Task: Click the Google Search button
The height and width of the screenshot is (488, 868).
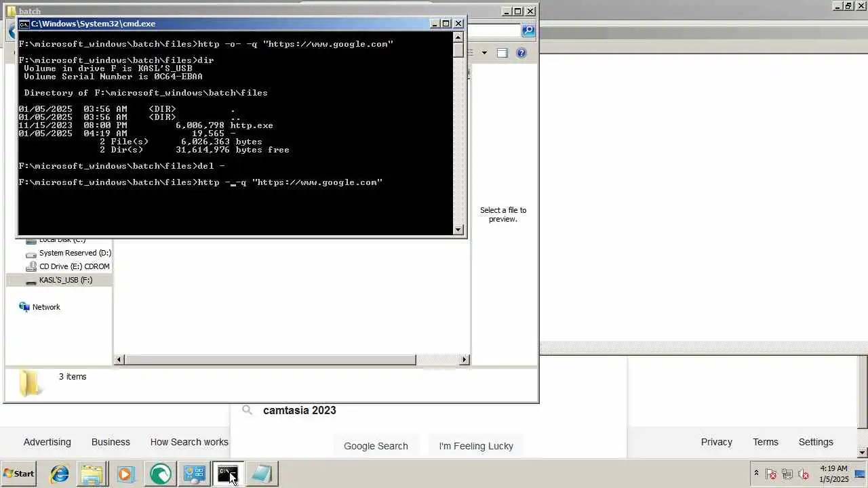Action: pos(376,446)
